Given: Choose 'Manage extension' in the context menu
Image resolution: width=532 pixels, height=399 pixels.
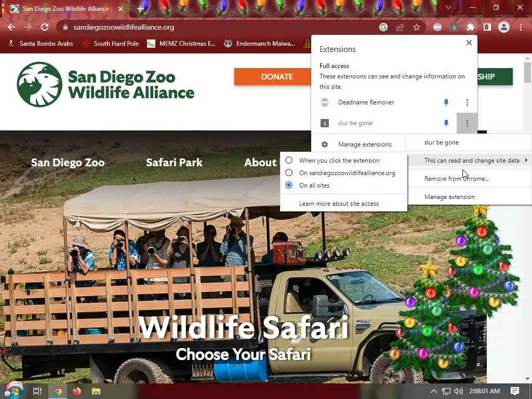Looking at the screenshot, I should tap(470, 197).
